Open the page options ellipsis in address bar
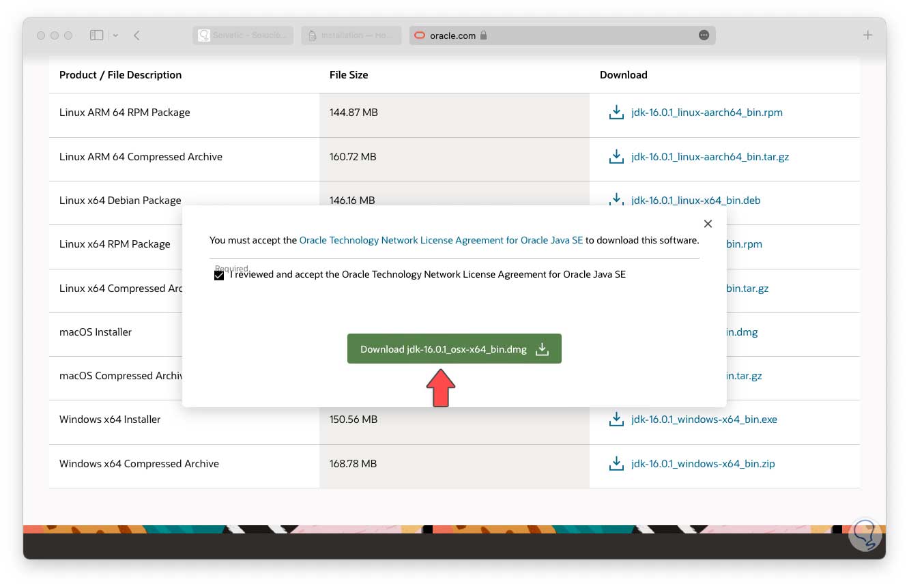This screenshot has width=909, height=588. 704,35
